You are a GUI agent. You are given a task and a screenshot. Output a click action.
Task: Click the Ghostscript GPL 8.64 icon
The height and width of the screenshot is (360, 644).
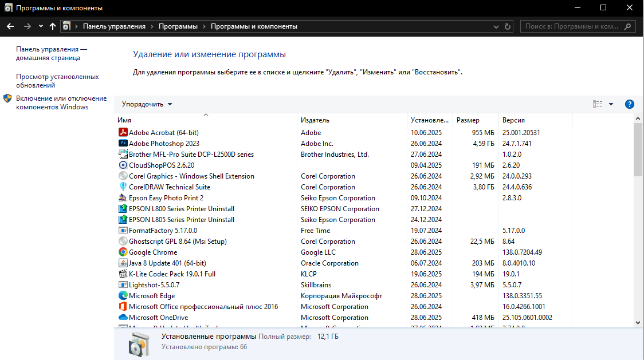(123, 241)
